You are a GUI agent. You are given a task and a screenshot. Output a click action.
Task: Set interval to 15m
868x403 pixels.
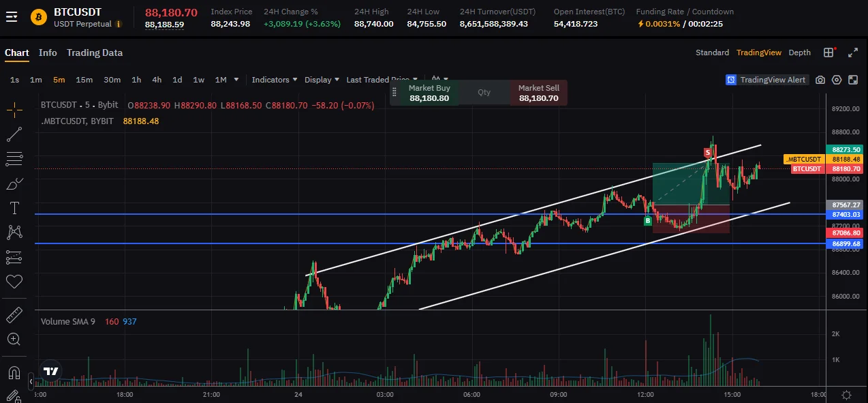(84, 80)
